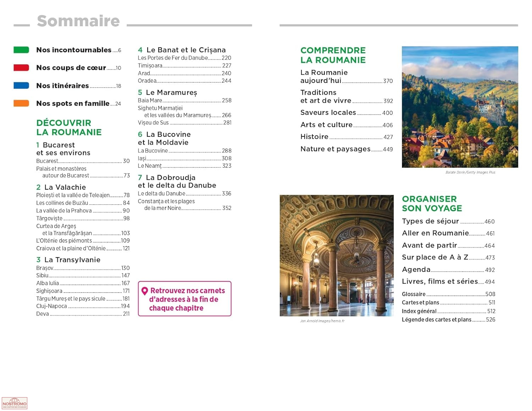The height and width of the screenshot is (411, 532).
Task: Select chapter heading '7 La Dobroudja'
Action: pos(177,181)
